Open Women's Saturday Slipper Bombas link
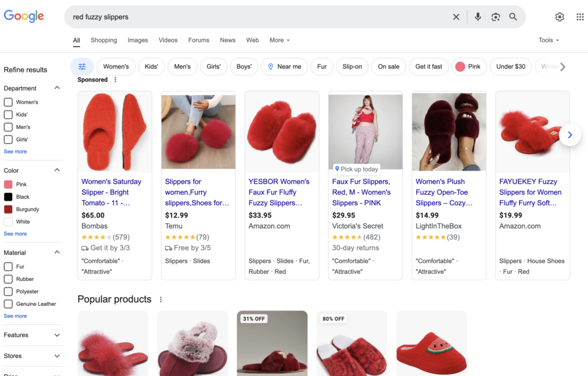Image resolution: width=588 pixels, height=376 pixels. pyautogui.click(x=111, y=192)
